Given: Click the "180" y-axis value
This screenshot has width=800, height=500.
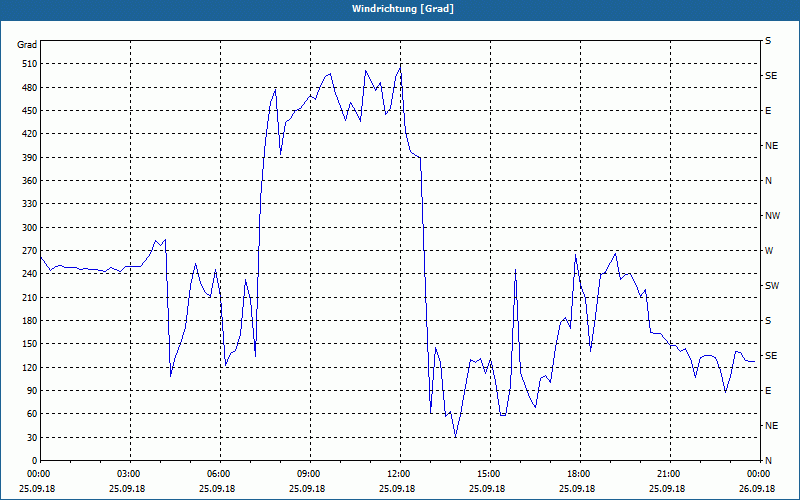Looking at the screenshot, I should click(x=30, y=321).
